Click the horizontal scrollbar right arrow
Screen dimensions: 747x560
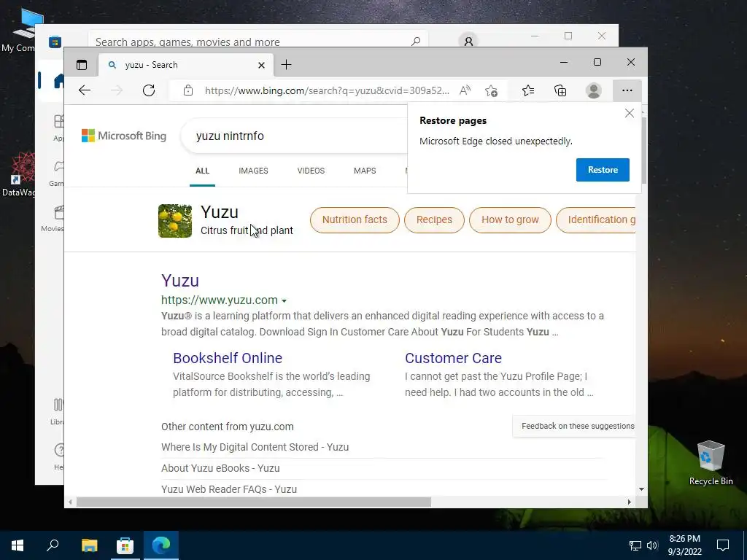click(x=630, y=502)
